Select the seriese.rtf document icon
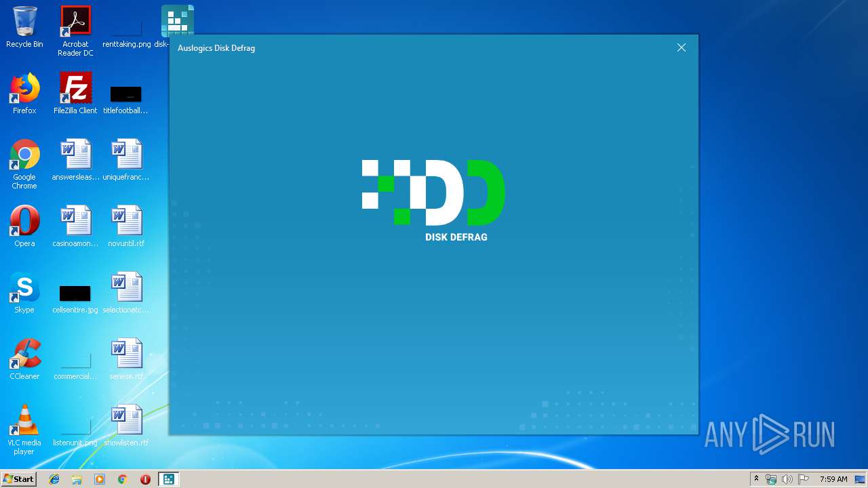The height and width of the screenshot is (488, 868). click(x=126, y=359)
